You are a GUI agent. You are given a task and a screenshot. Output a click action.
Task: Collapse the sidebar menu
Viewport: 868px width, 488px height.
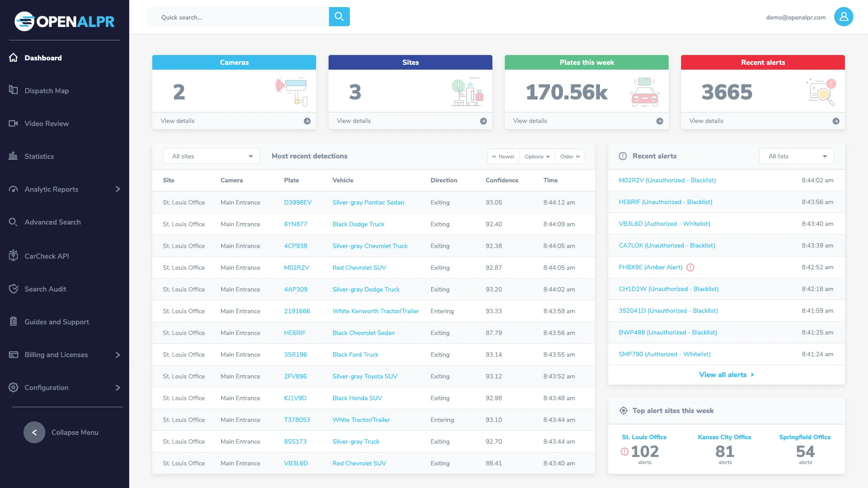(x=34, y=432)
